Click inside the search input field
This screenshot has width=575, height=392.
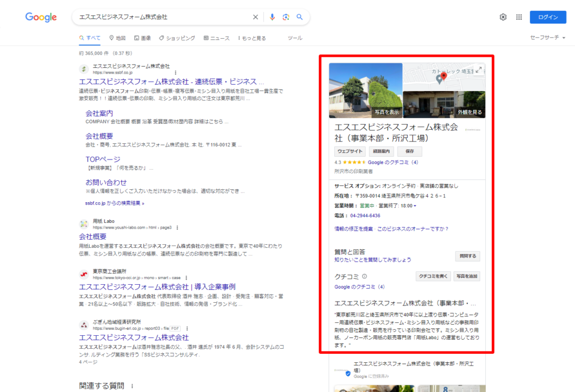pyautogui.click(x=163, y=17)
